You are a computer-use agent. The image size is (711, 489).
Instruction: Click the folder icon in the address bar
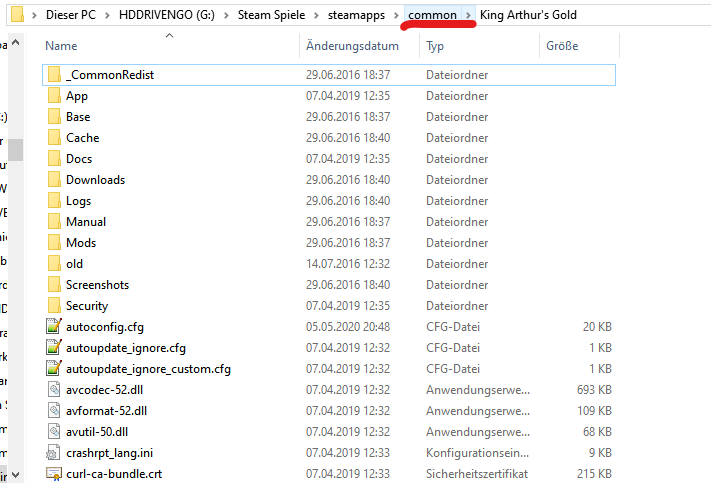click(x=15, y=15)
